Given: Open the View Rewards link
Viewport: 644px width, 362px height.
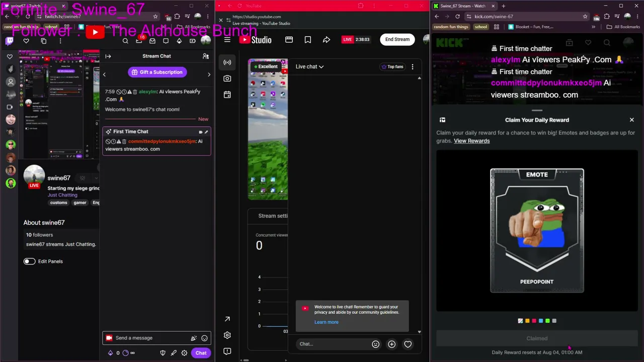Looking at the screenshot, I should click(x=472, y=141).
